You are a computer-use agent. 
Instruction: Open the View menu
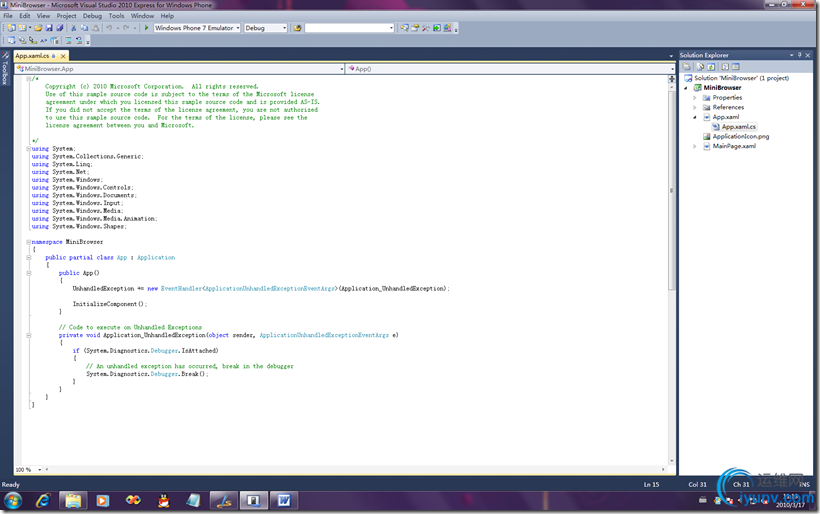tap(43, 16)
